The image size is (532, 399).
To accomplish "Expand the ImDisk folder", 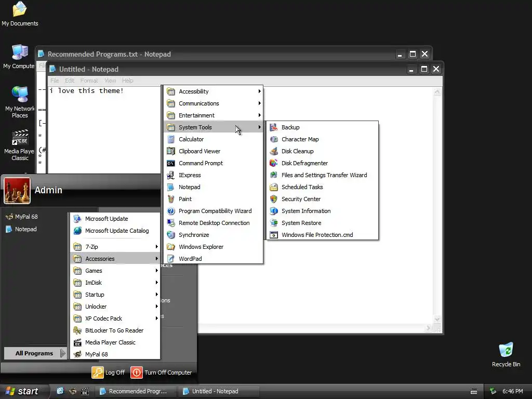I will tap(115, 283).
